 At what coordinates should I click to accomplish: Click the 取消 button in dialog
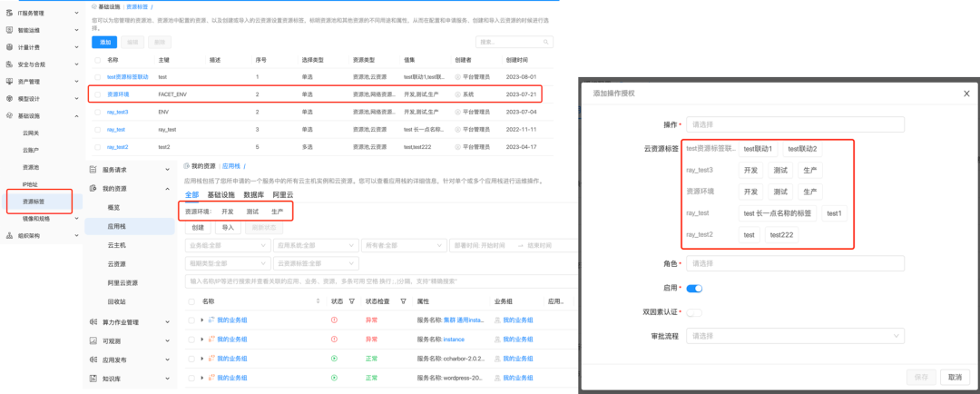tap(955, 377)
